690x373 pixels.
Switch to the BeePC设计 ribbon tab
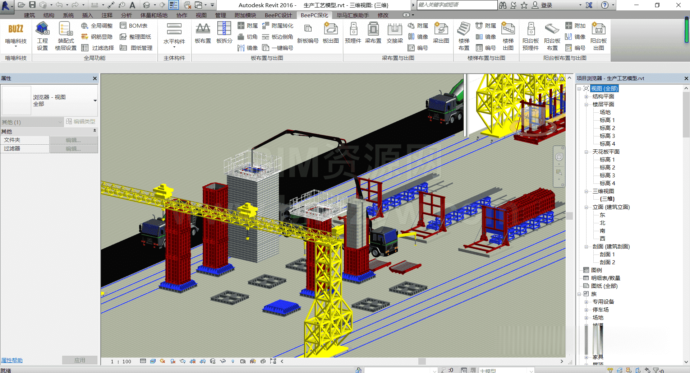(x=278, y=15)
